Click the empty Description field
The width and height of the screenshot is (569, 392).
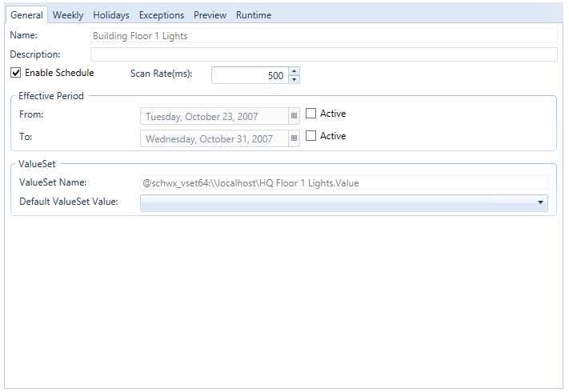coord(323,54)
